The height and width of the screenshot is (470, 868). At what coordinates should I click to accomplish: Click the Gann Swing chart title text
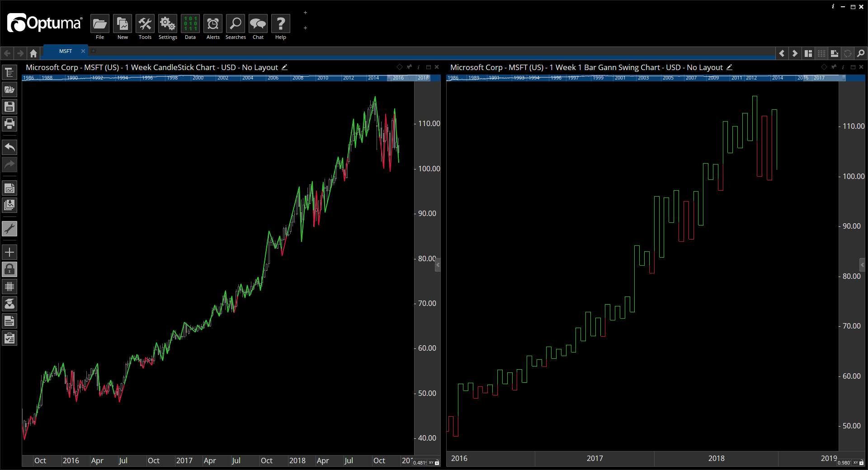pos(586,67)
